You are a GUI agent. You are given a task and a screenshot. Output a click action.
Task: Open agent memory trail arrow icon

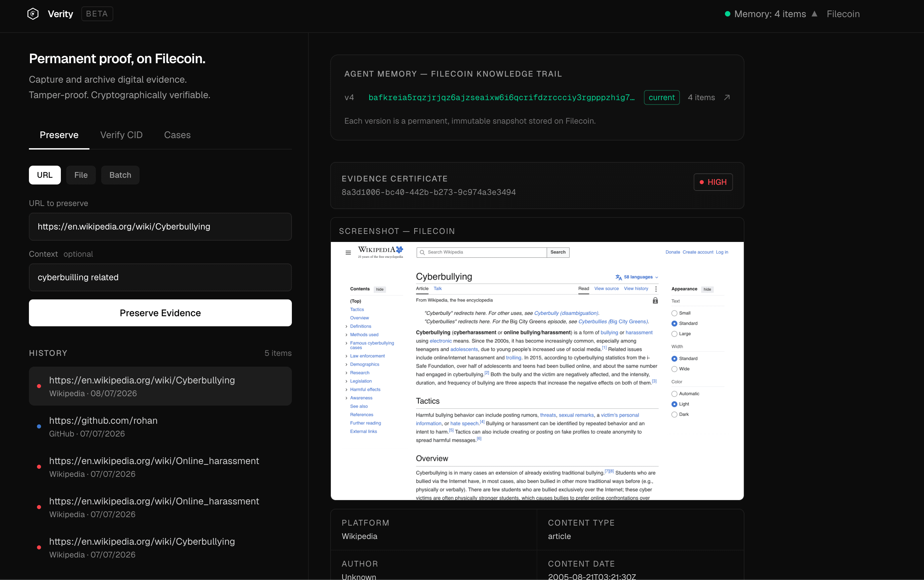(x=727, y=97)
